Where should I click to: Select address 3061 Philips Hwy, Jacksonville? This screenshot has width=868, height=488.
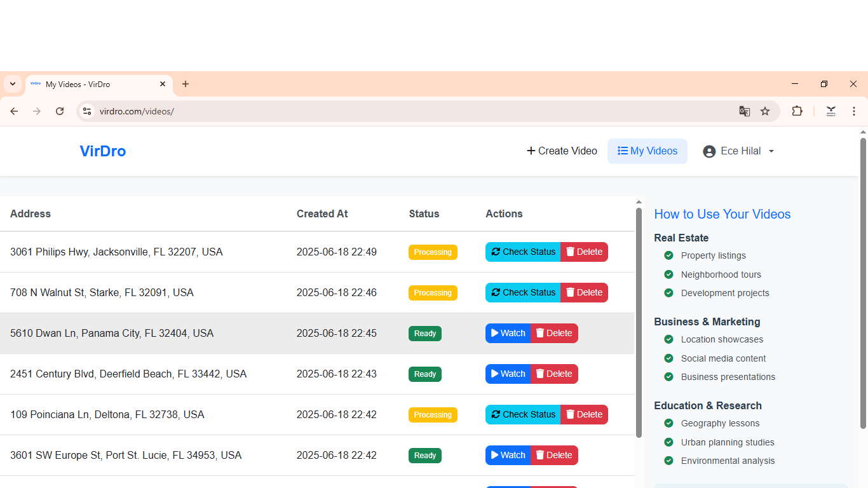[x=116, y=252]
